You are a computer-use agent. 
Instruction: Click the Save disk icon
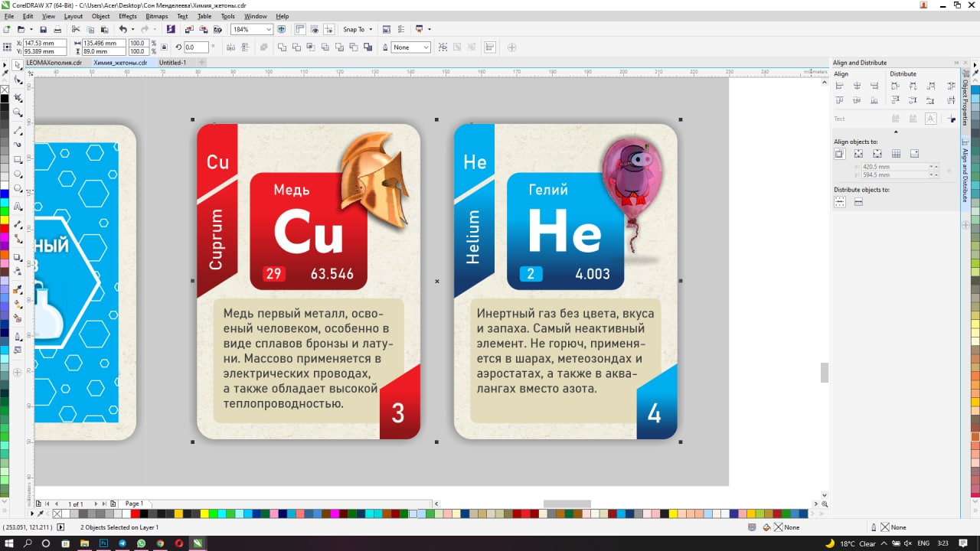[x=44, y=29]
